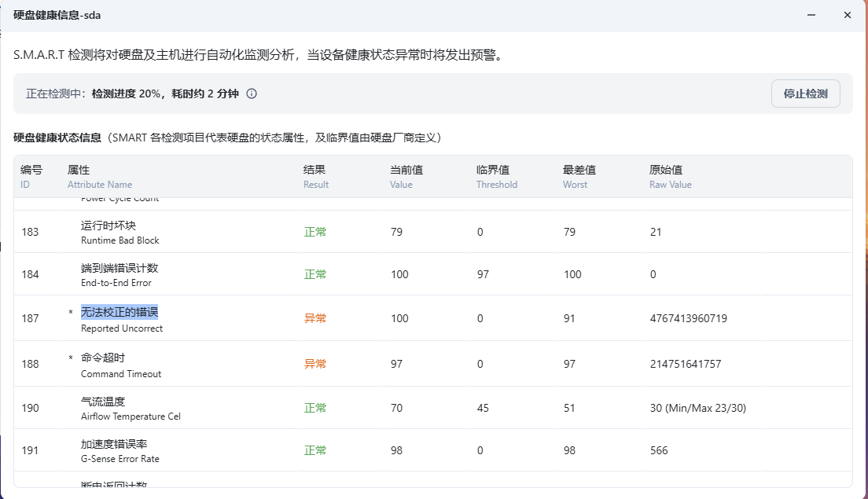Click the window title 硬盘健康信息-sda
This screenshot has width=868, height=499.
57,15
